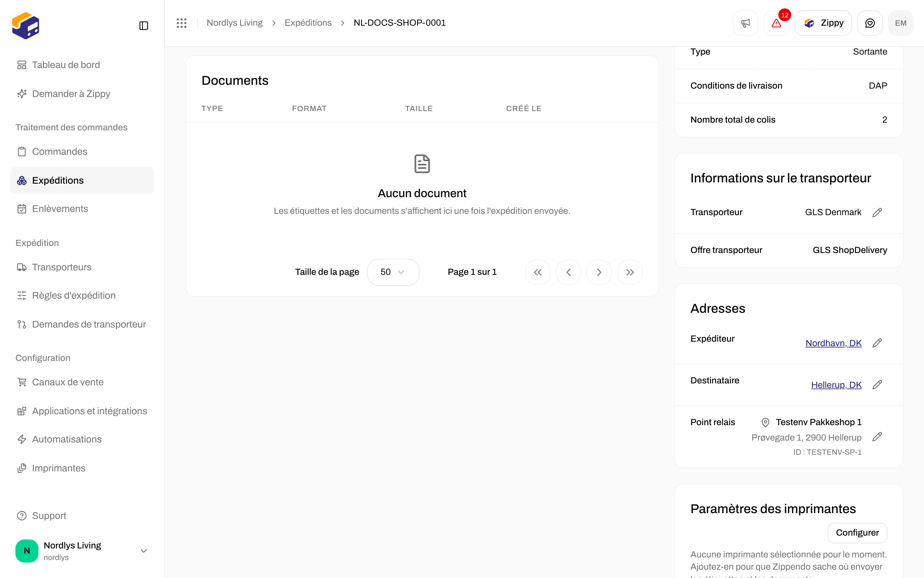Click Configurer printer settings button

857,532
